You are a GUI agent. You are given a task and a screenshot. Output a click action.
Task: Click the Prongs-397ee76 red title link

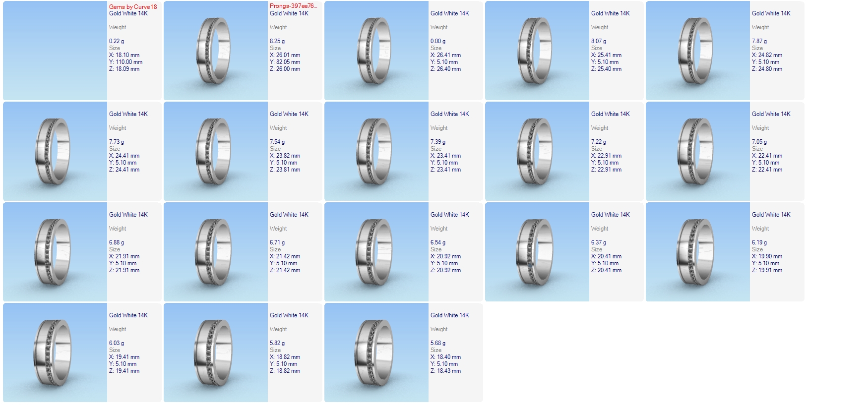(293, 6)
